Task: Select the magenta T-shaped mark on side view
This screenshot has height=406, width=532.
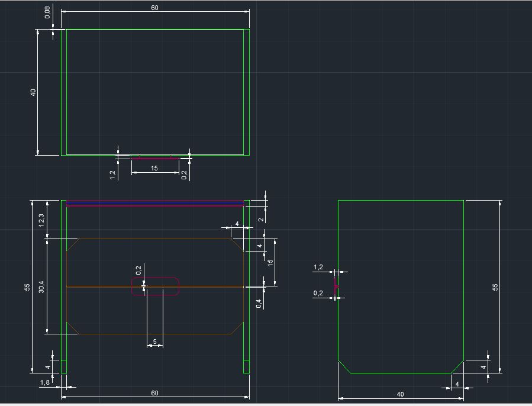Action: point(336,286)
